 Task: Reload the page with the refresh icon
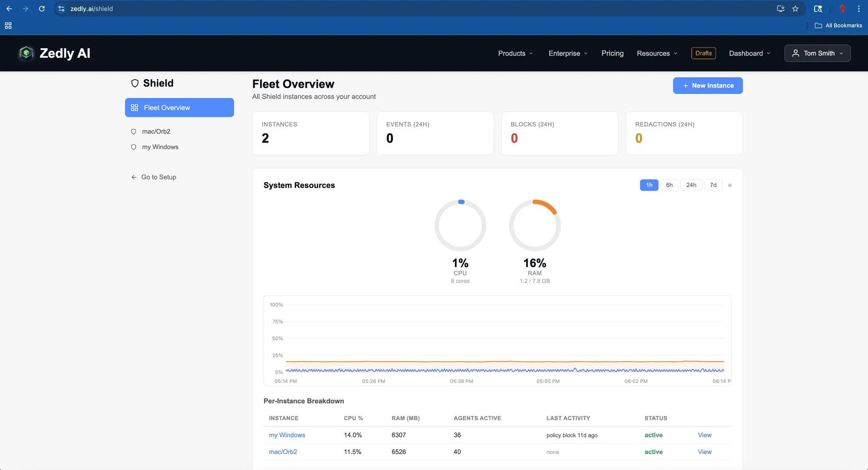coord(42,8)
